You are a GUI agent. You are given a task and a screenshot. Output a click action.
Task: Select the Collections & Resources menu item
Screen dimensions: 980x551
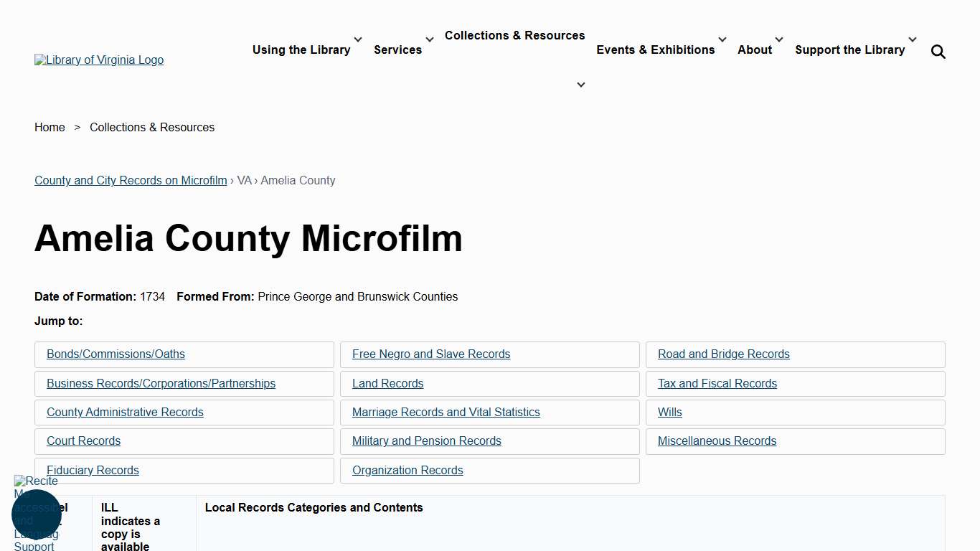point(514,35)
